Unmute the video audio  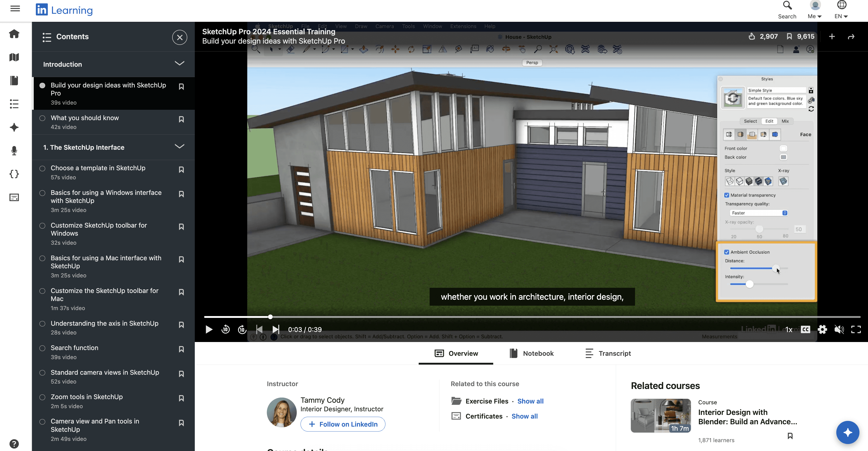pos(839,329)
